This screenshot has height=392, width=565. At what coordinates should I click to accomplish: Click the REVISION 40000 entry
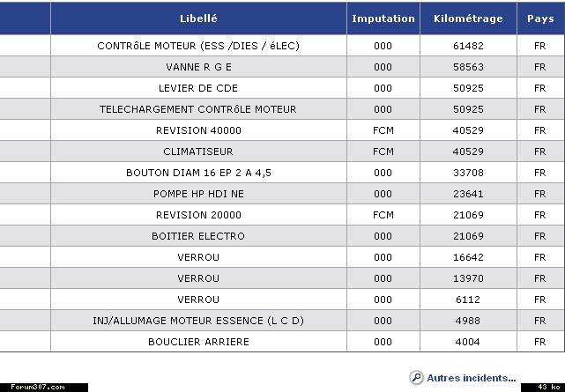198,130
